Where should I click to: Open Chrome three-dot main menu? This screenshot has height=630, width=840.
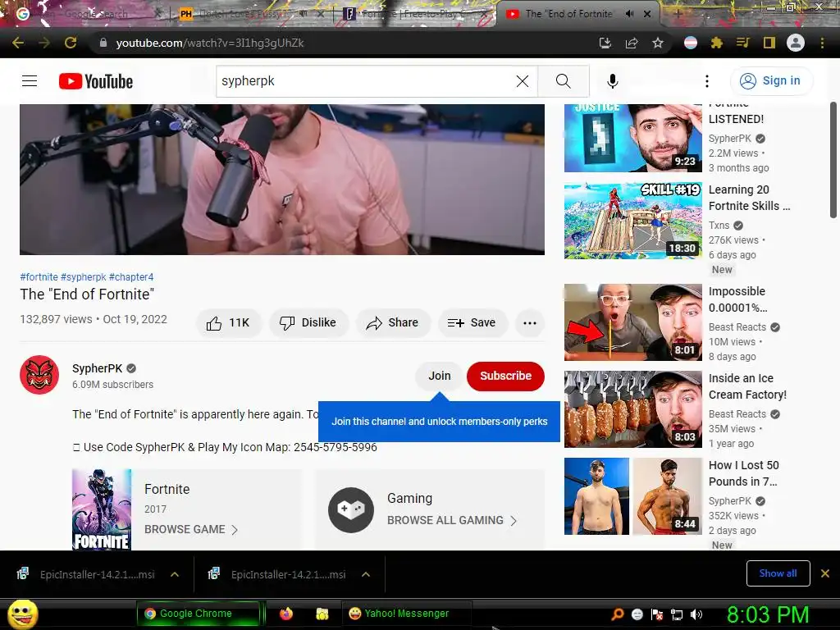(x=822, y=43)
